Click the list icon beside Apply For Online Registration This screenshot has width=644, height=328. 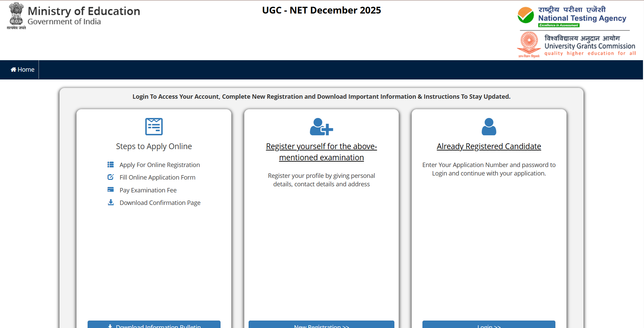coord(111,165)
